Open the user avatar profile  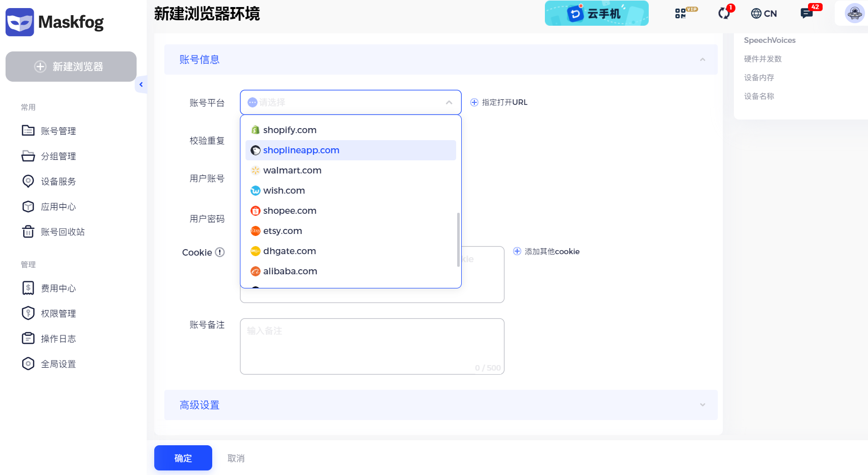(x=854, y=13)
